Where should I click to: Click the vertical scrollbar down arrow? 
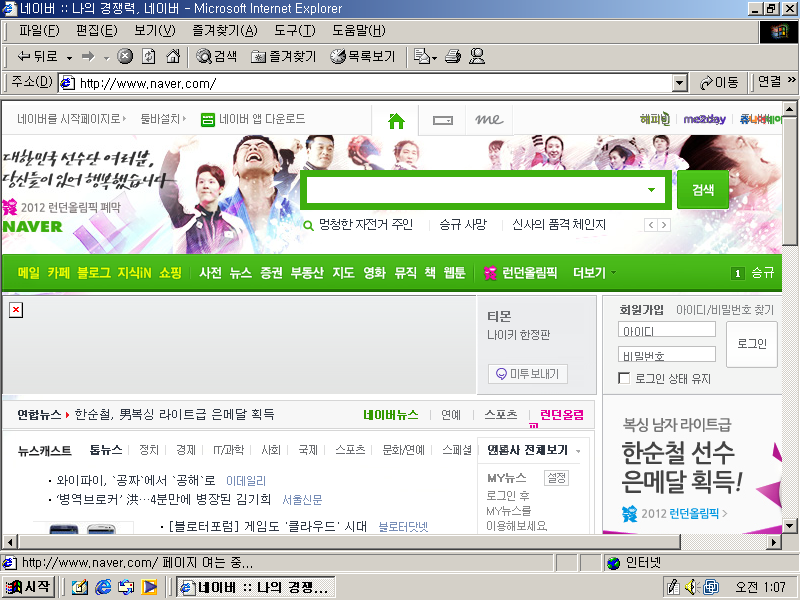click(x=789, y=526)
